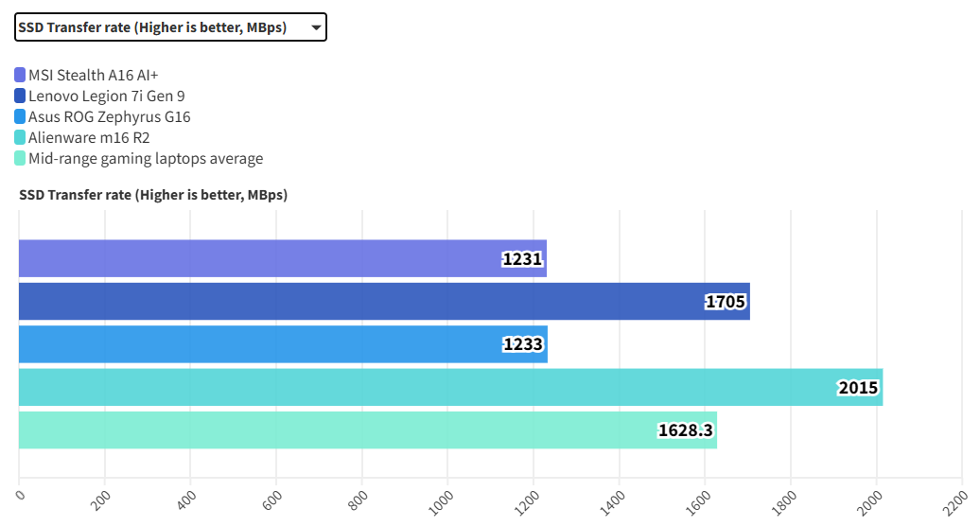Image resolution: width=980 pixels, height=526 pixels.
Task: Click the chart title above the bars
Action: tap(152, 196)
